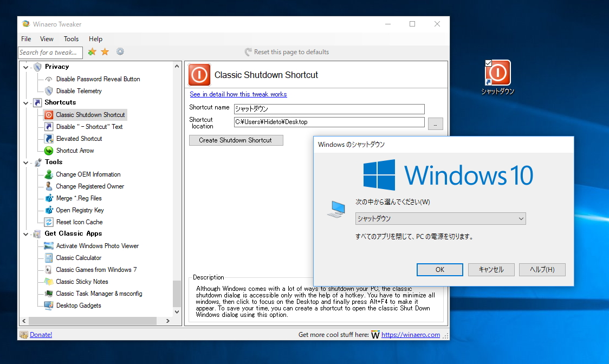This screenshot has width=609, height=364.
Task: Click the Merge *.Reg Files icon
Action: (49, 198)
